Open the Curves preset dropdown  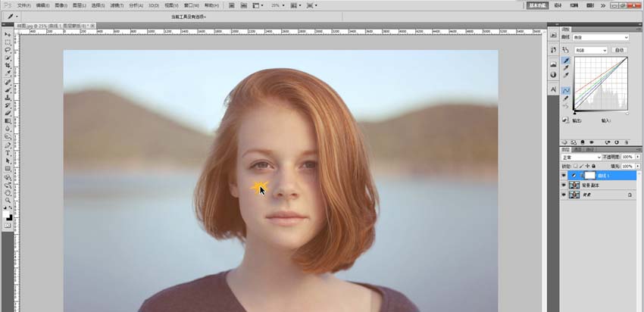[601, 37]
